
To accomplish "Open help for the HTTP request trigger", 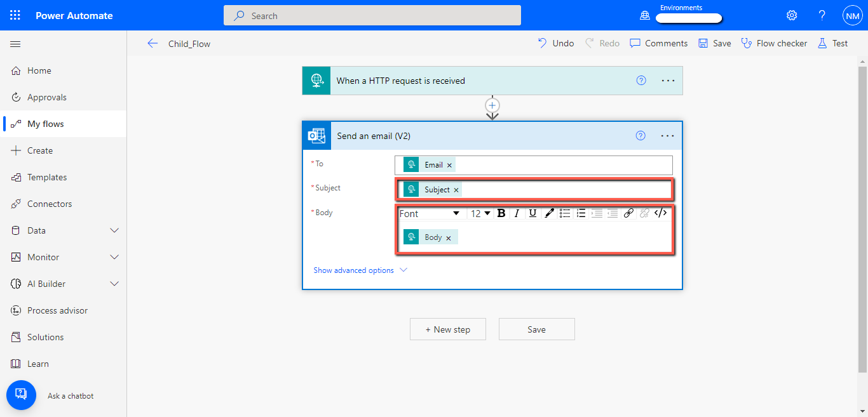I will pos(641,81).
